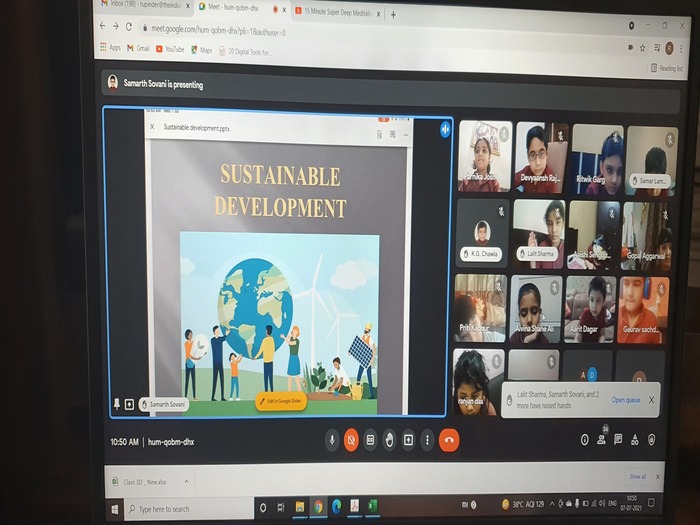The height and width of the screenshot is (525, 700).
Task: Select Parnika Joshi's video tile
Action: tap(485, 156)
